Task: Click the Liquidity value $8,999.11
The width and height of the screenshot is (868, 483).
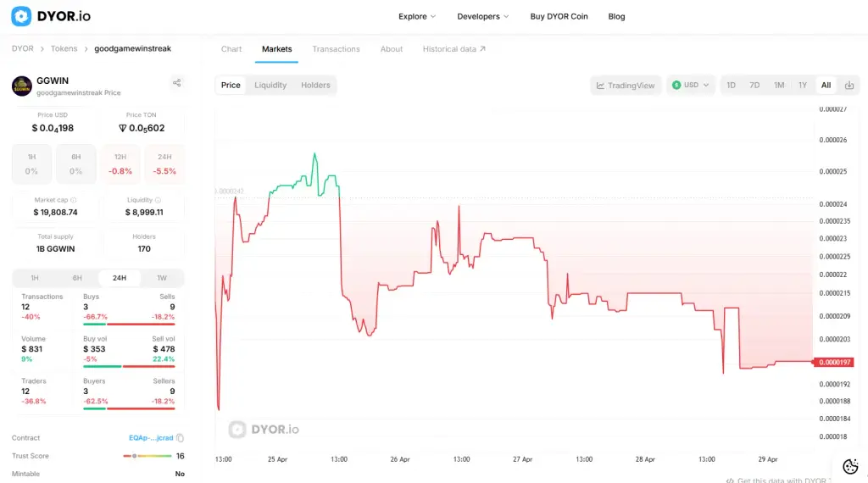Action: pos(144,213)
